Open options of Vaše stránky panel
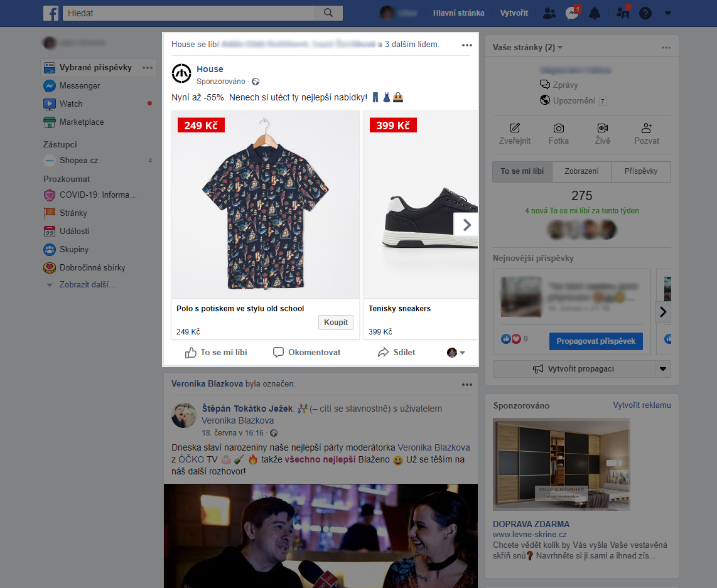Viewport: 717px width, 588px height. click(666, 48)
